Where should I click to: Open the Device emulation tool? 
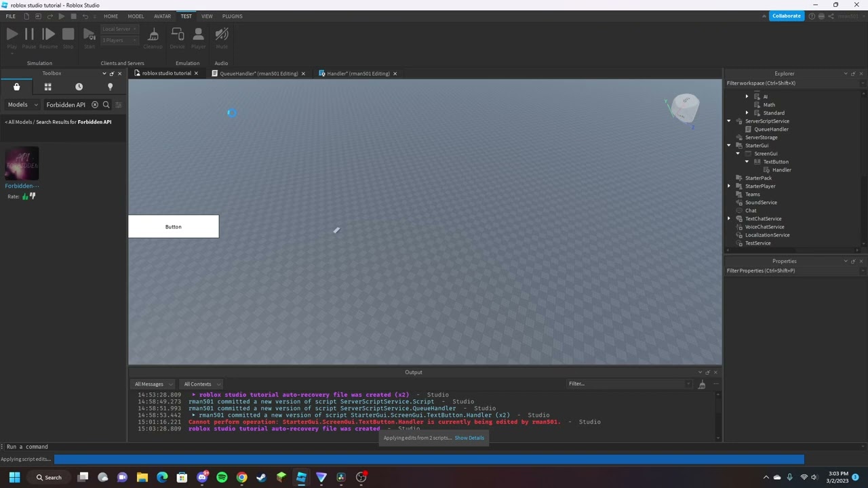177,37
